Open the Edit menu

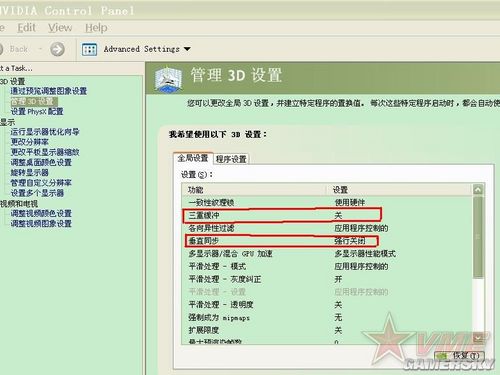pos(26,28)
